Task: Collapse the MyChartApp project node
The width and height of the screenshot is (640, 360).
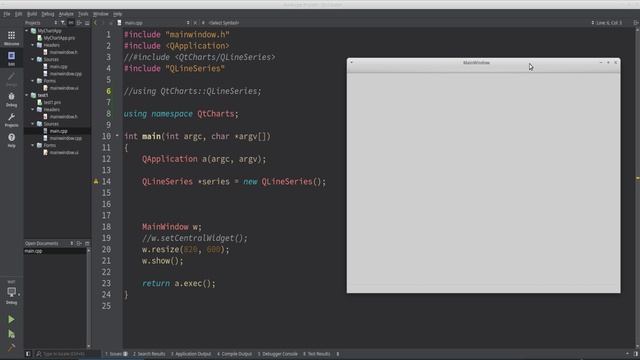Action: click(27, 31)
